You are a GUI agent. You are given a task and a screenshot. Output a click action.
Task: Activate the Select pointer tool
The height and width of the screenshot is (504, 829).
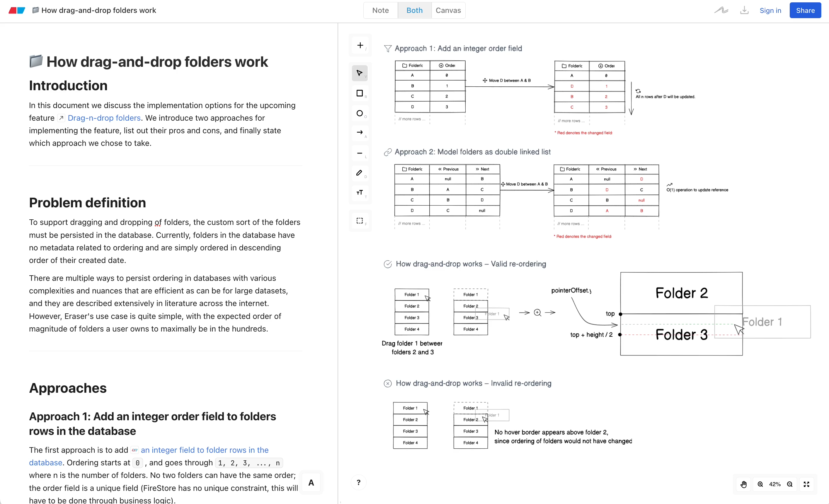[x=360, y=73]
